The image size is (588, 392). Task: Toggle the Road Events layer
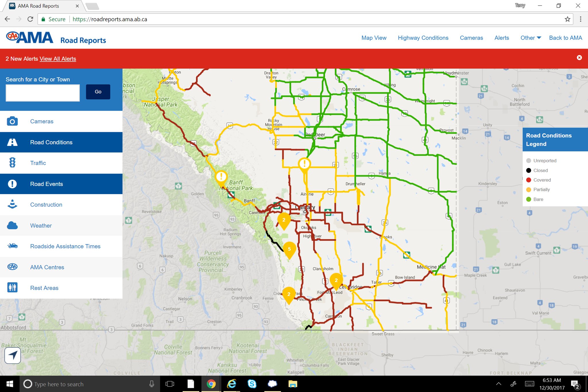61,184
